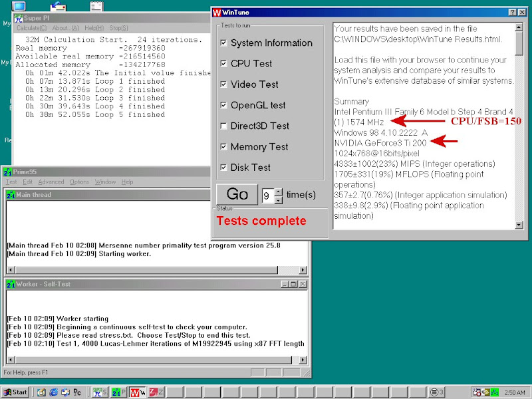Image resolution: width=532 pixels, height=399 pixels.
Task: Disable the OpenGL test checkbox
Action: tap(223, 105)
